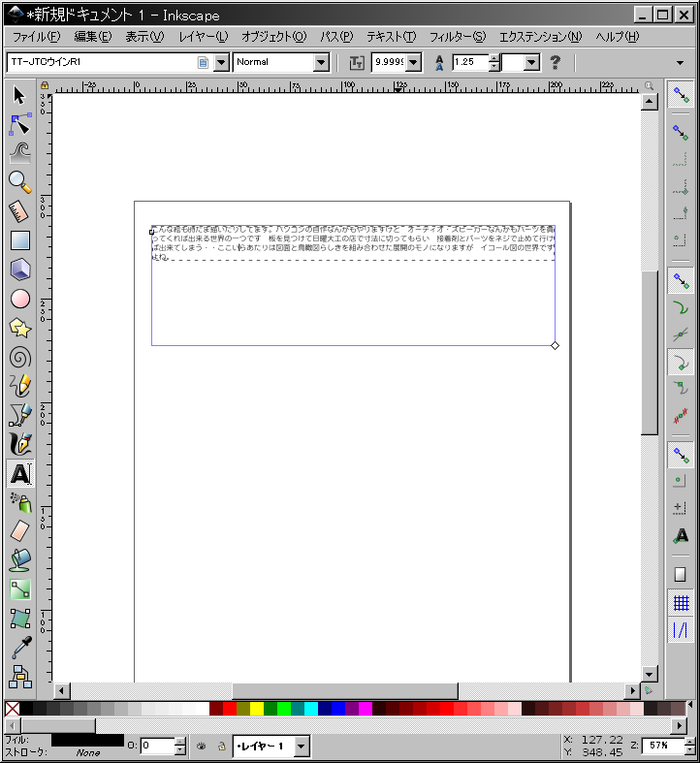Select the Eraser tool
700x763 pixels.
pos(19,531)
